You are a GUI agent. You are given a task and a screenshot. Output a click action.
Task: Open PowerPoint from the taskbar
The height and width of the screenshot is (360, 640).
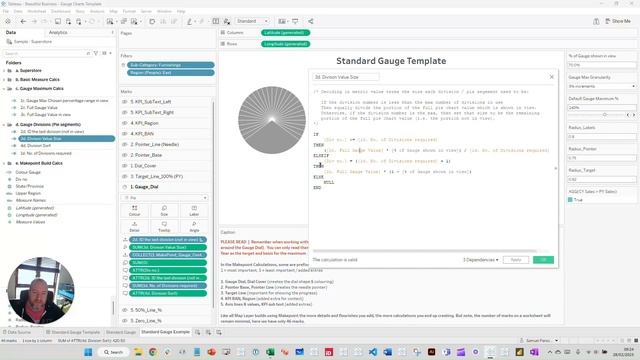(x=211, y=352)
